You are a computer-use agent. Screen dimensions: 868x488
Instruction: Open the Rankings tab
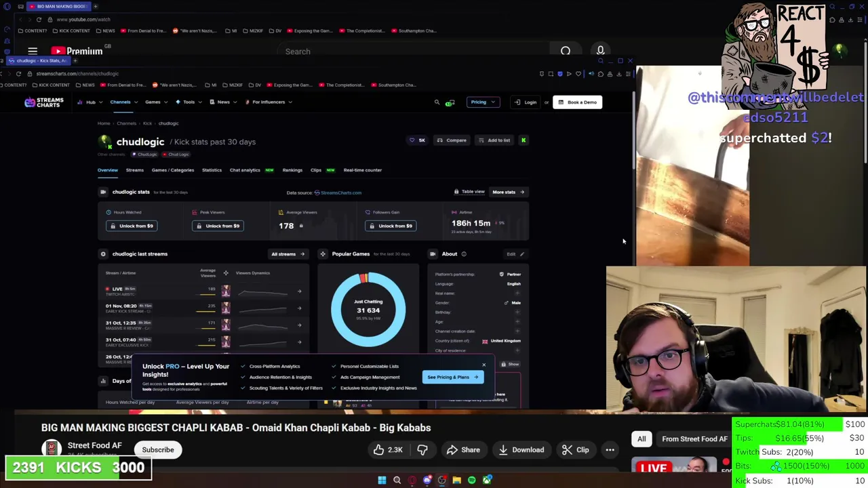coord(292,170)
